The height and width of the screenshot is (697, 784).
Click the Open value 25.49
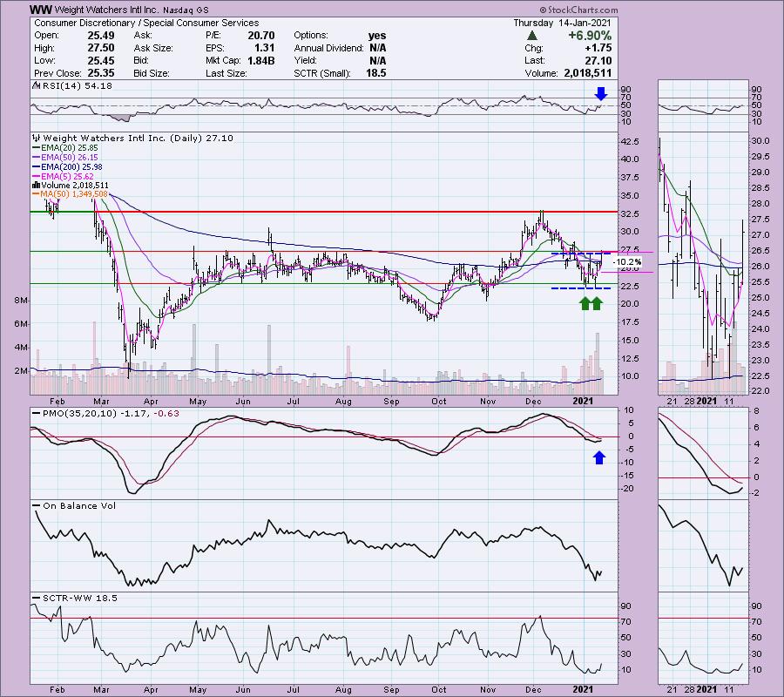point(100,36)
